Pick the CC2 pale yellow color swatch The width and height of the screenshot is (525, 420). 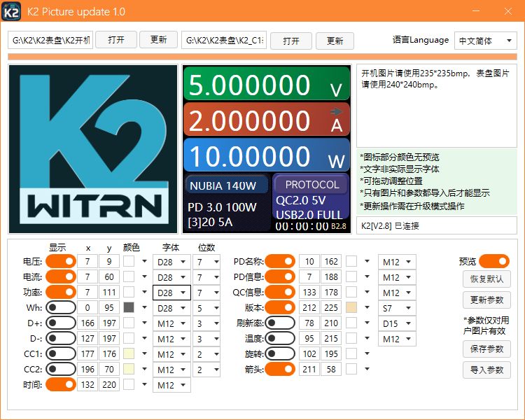pos(129,369)
